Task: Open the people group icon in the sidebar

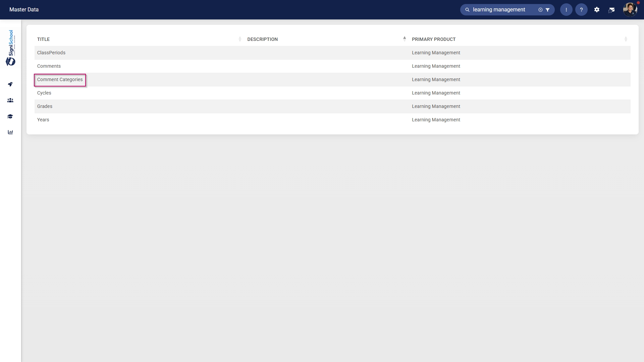Action: point(10,100)
